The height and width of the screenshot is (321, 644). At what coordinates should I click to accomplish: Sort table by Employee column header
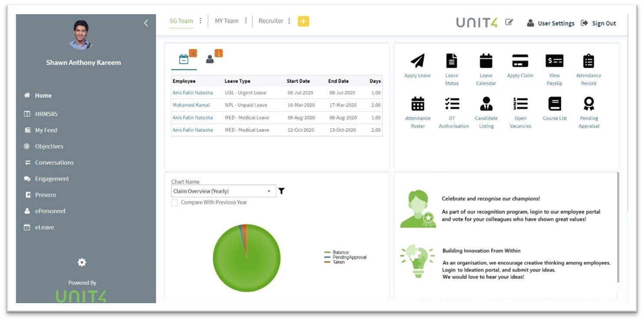coord(184,81)
